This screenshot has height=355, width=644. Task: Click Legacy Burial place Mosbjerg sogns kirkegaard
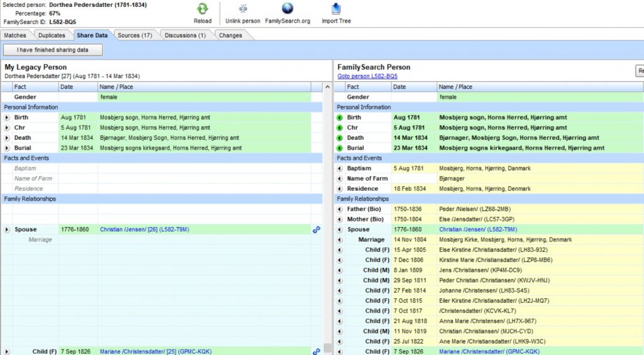tap(171, 149)
